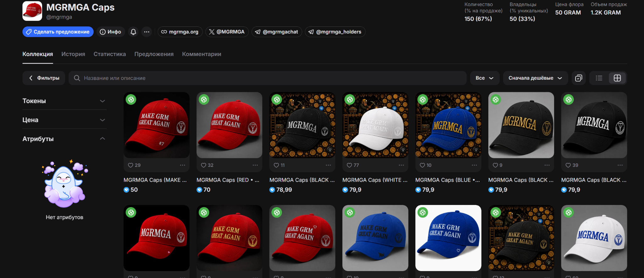
Task: Click the MGRMGA Caps (MAKE ... title
Action: (x=155, y=180)
